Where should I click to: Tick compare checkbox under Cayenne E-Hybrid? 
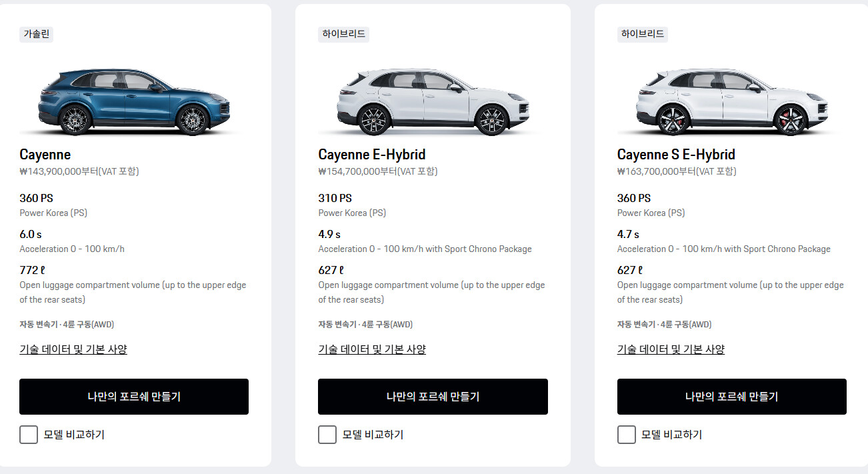[327, 435]
